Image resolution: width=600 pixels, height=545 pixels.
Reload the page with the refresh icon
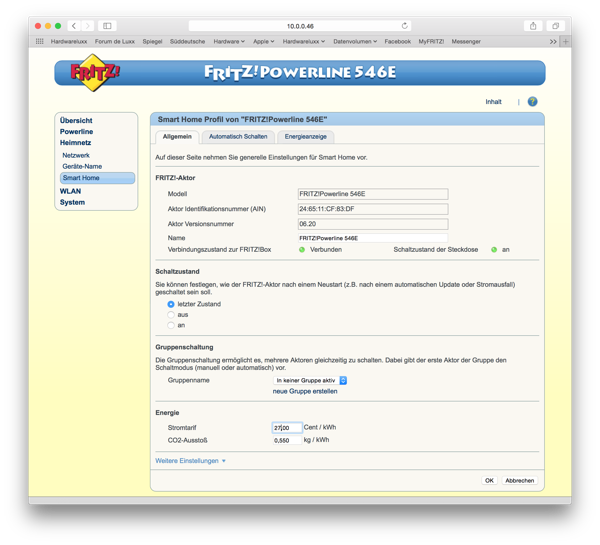click(x=404, y=26)
